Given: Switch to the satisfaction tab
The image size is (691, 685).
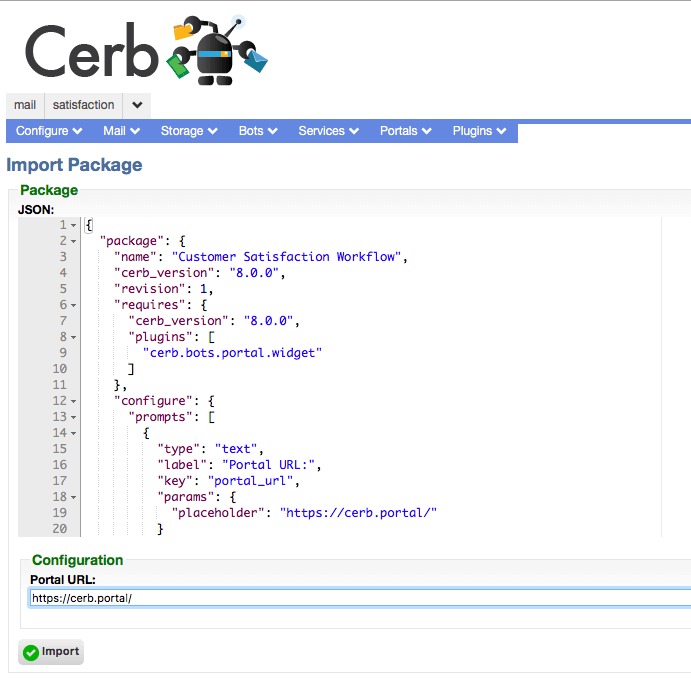Looking at the screenshot, I should tap(83, 105).
